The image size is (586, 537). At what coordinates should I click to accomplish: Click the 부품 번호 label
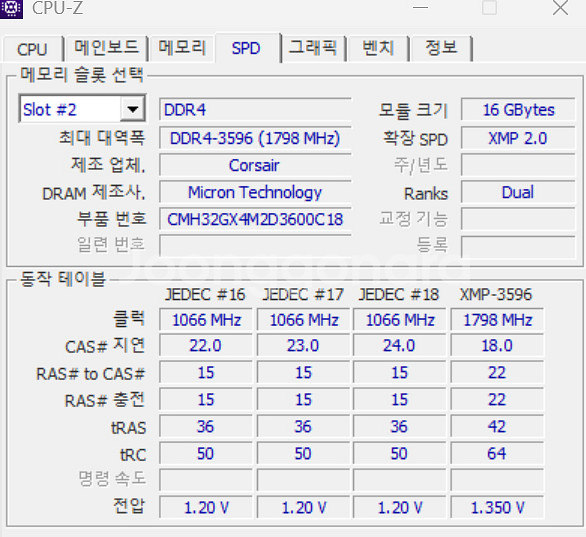(x=111, y=219)
